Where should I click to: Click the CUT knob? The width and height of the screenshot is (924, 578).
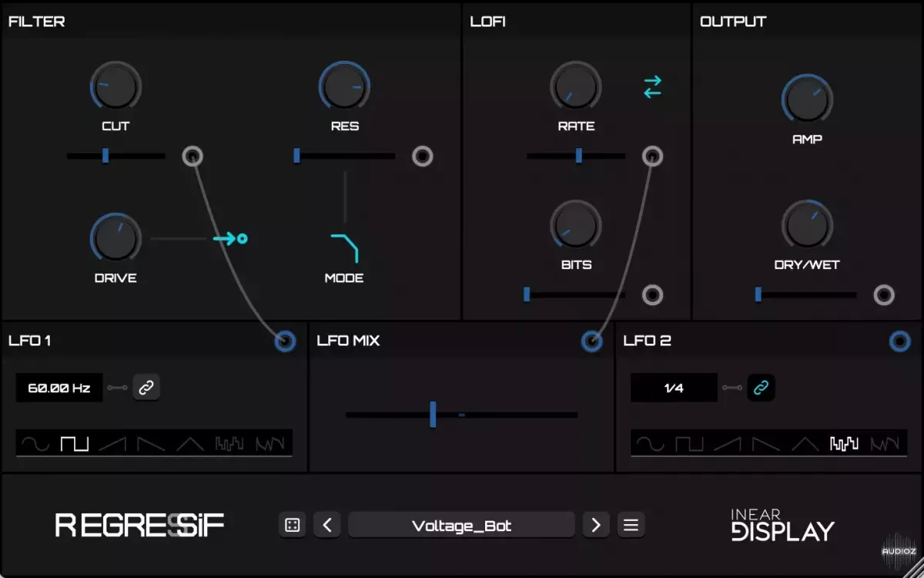point(115,86)
